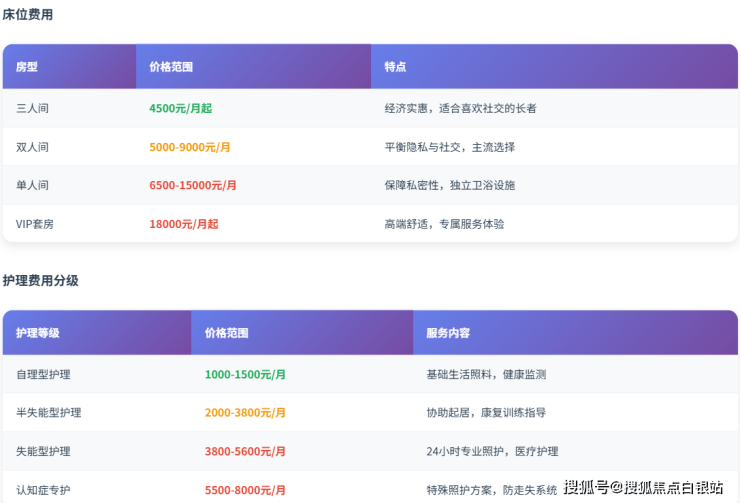Select the 认知症专护 row label

point(43,490)
